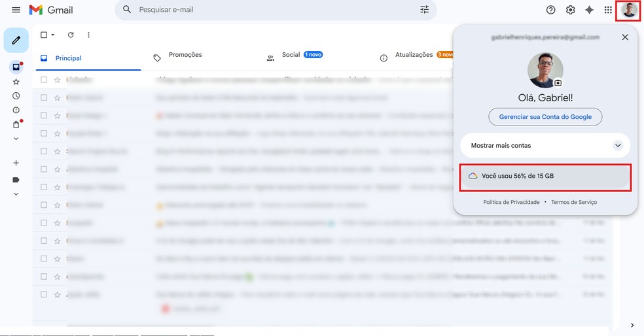Viewport: 644px width, 336px height.
Task: Open the Termos de Serviço link
Action: pos(574,202)
